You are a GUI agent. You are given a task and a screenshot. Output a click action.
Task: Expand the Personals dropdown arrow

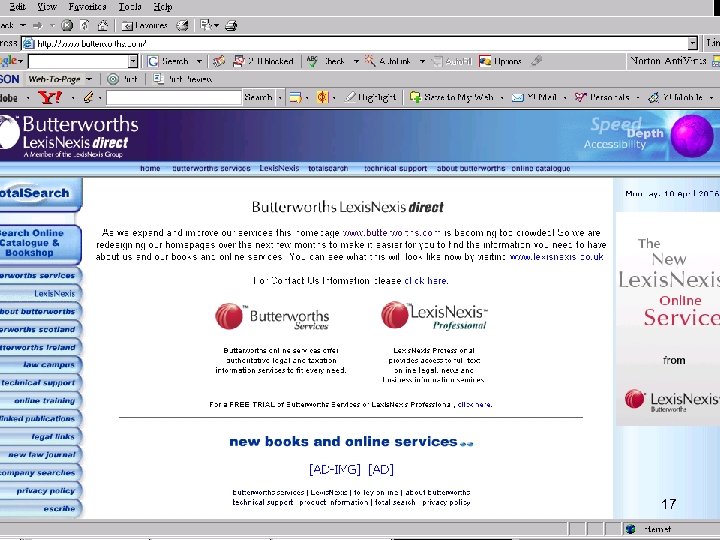(637, 98)
